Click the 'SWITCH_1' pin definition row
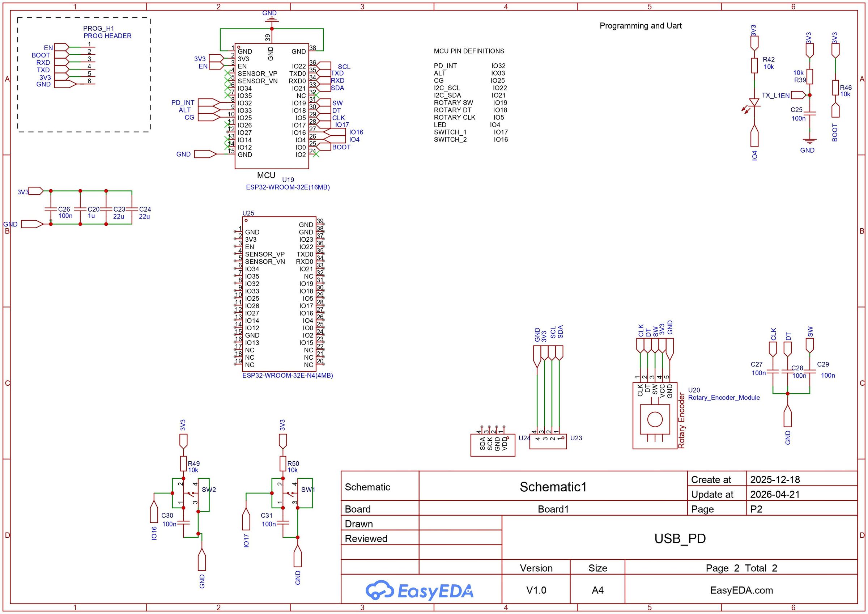Viewport: 868px width, 614px height. point(471,132)
